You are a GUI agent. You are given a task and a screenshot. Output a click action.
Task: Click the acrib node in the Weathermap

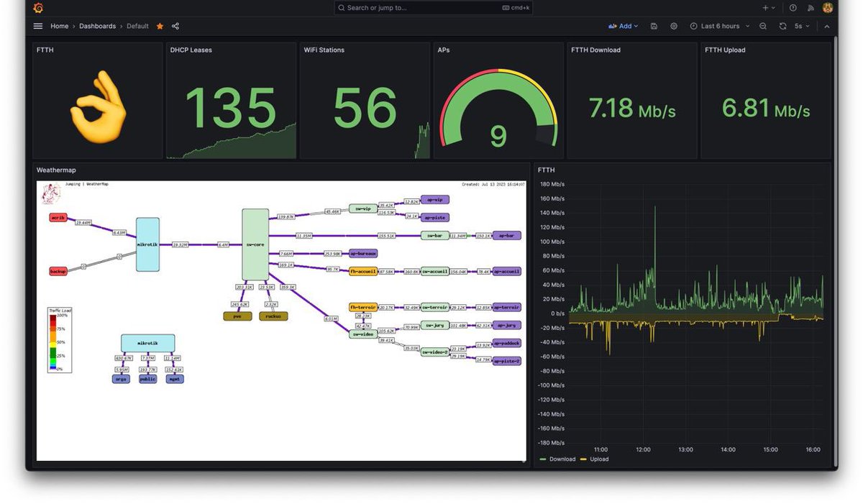click(x=58, y=217)
